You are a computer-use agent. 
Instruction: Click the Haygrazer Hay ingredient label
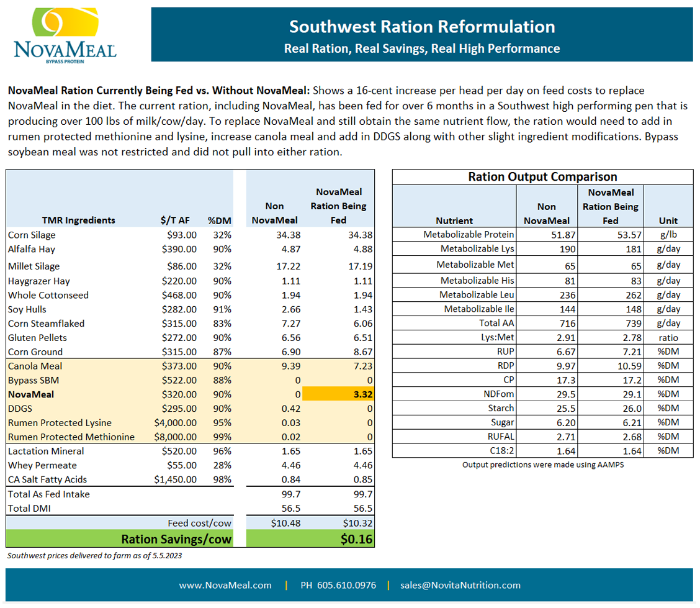[x=39, y=281]
